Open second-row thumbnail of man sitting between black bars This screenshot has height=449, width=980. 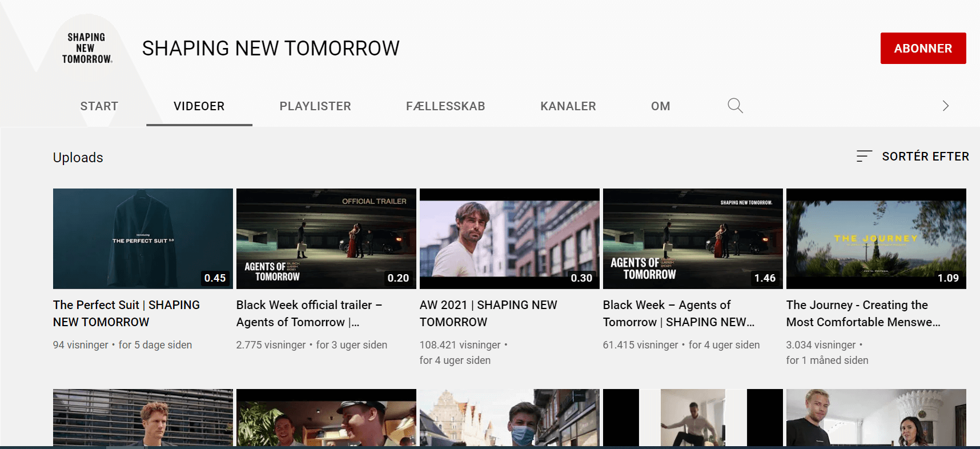[693, 418]
